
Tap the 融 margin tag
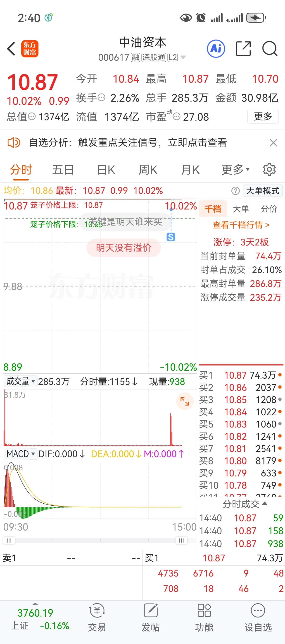point(135,58)
